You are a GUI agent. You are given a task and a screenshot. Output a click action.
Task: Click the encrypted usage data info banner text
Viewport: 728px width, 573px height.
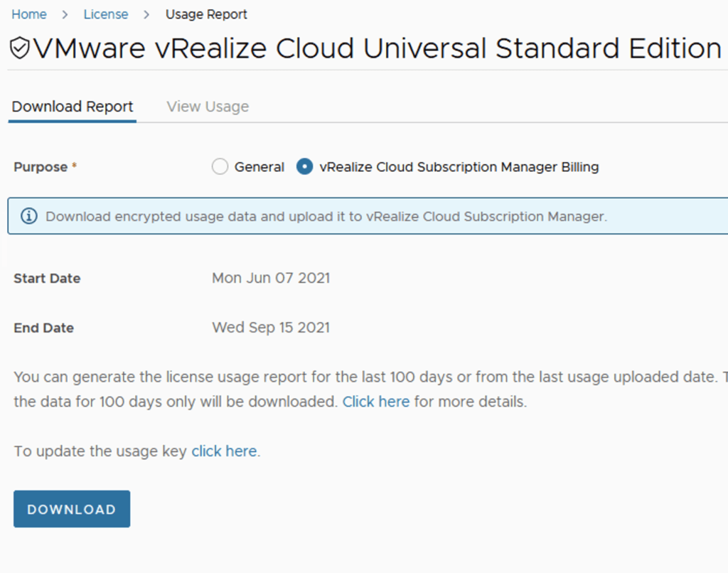[326, 216]
